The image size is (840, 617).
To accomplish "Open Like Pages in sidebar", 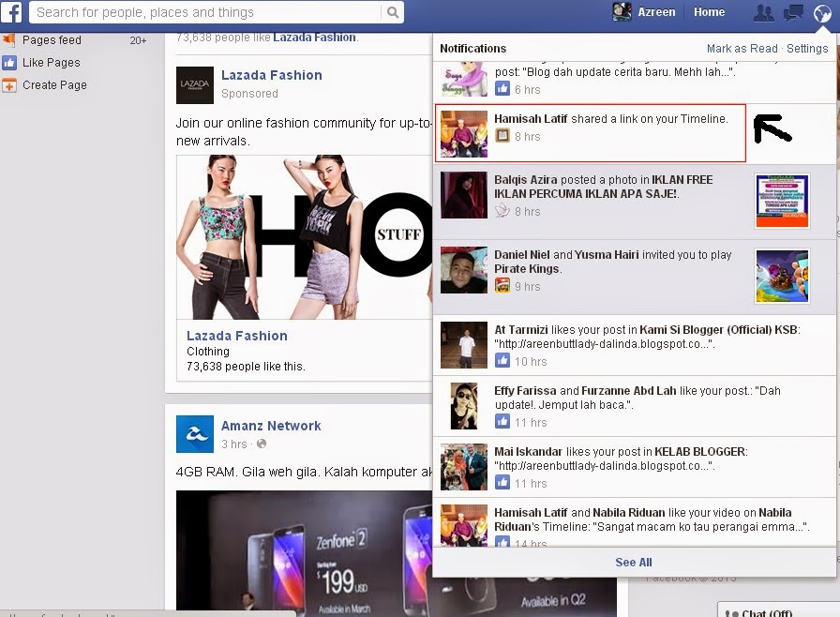I will coord(52,63).
